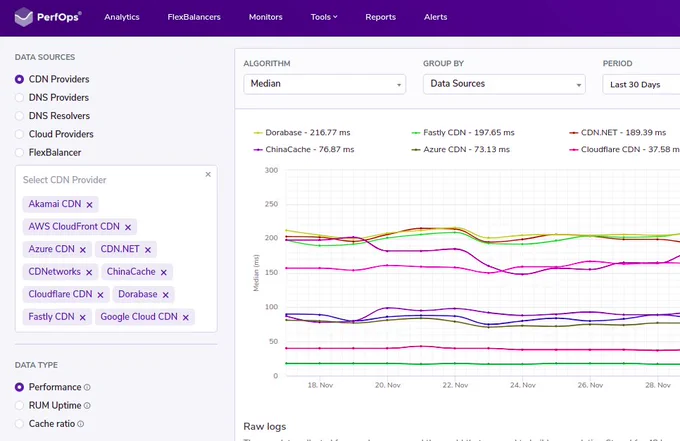Screen dimensions: 680x441
Task: Show info icon next to Performance
Action: [x=87, y=387]
